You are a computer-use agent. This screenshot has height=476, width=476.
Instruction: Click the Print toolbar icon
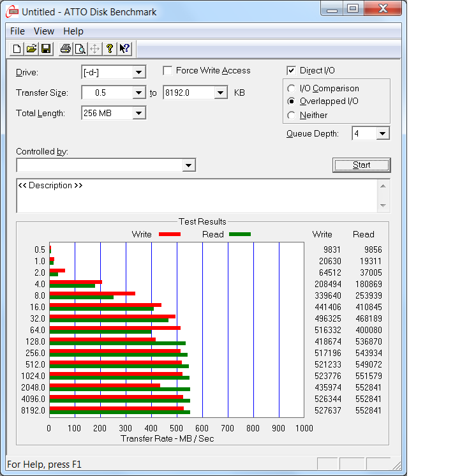[x=65, y=49]
